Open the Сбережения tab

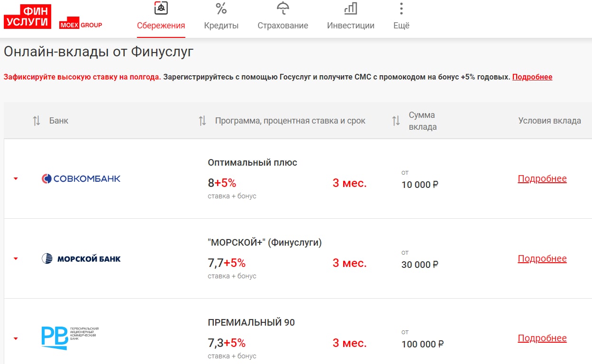point(161,26)
